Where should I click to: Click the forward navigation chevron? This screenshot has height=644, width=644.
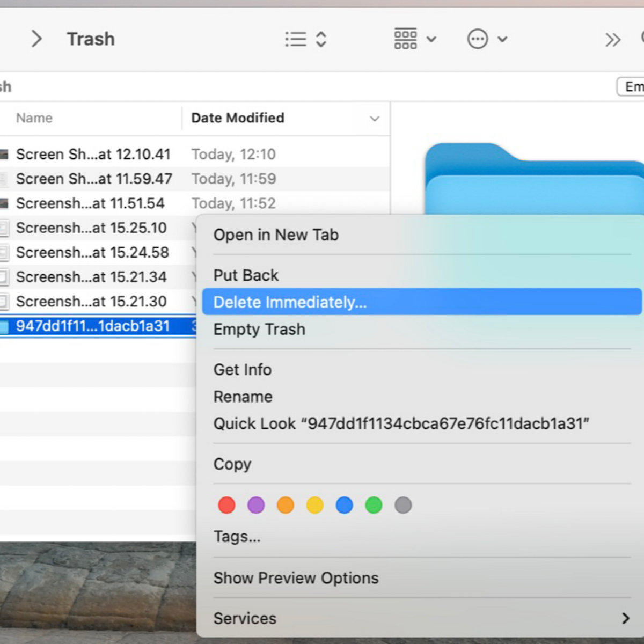tap(36, 39)
